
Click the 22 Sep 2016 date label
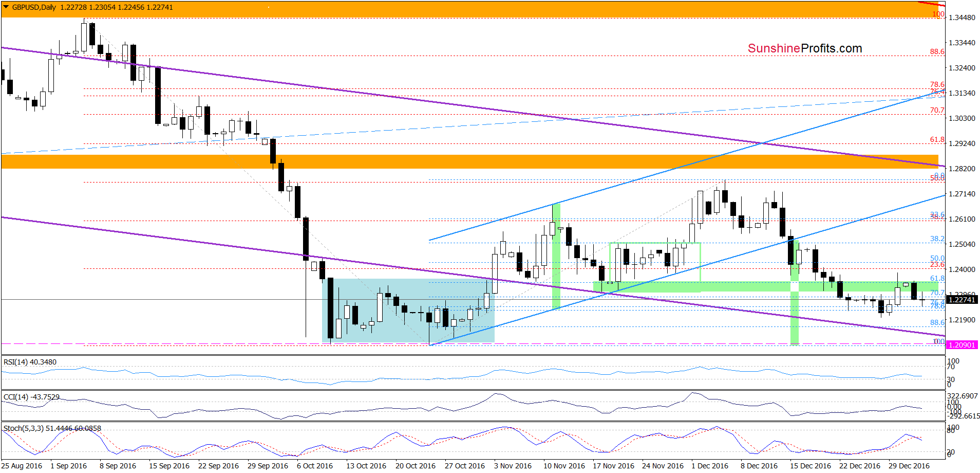[x=218, y=466]
